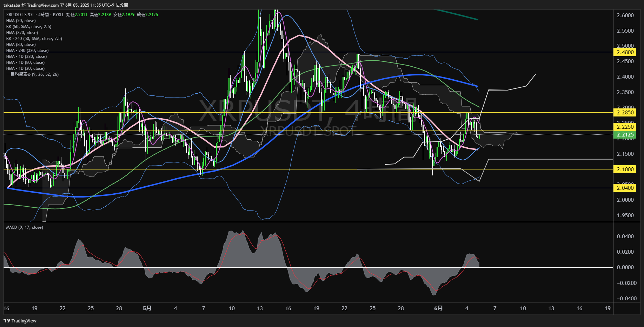Click the 始値 2.2011 open value
The height and width of the screenshot is (327, 644).
(77, 15)
